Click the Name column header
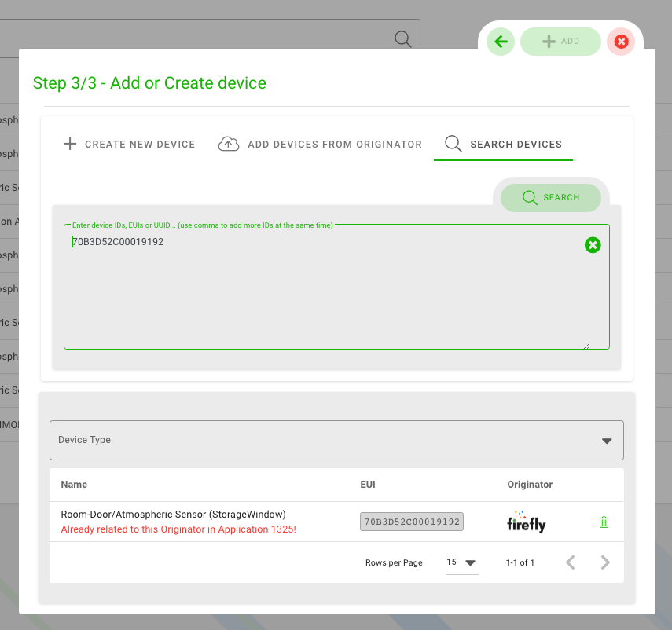 [x=74, y=485]
